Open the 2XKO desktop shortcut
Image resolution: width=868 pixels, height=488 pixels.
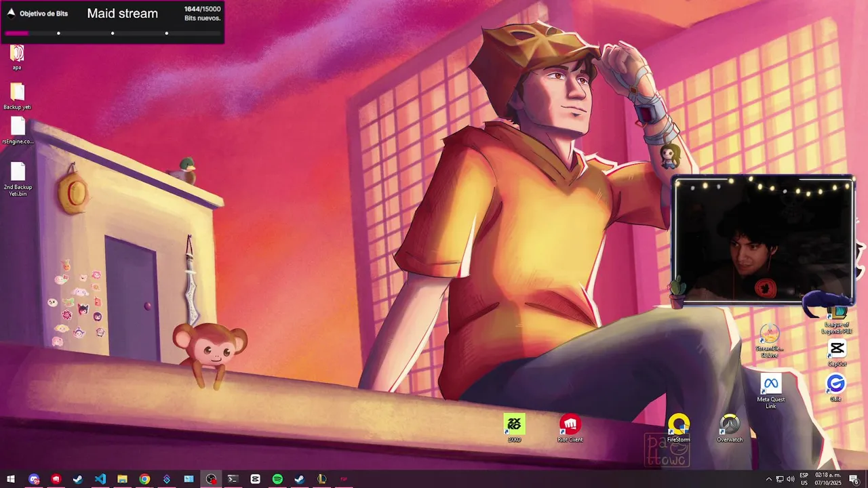[x=514, y=428]
